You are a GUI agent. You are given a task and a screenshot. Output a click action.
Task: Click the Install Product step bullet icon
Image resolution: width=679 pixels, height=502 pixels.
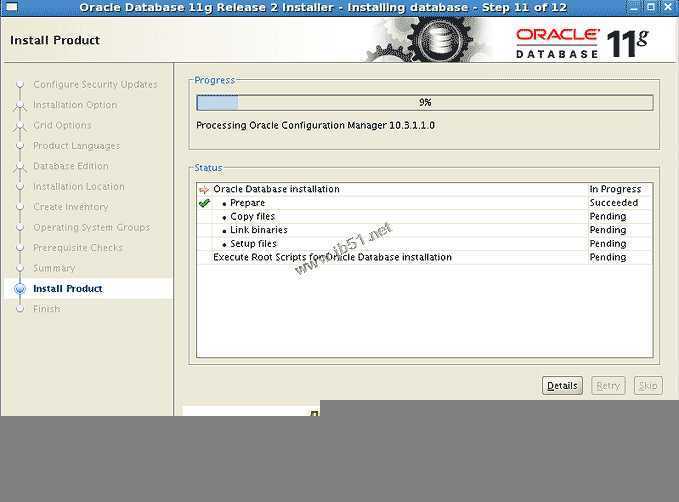tap(20, 288)
